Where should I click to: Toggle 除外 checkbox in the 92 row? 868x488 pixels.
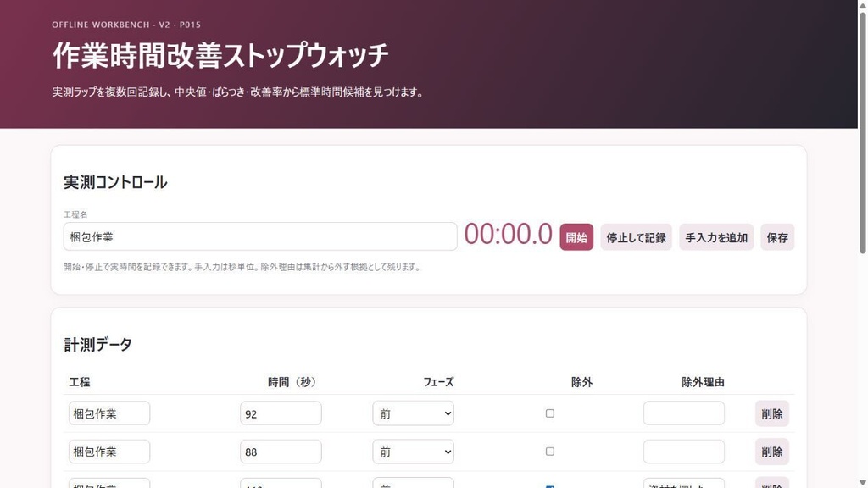549,413
